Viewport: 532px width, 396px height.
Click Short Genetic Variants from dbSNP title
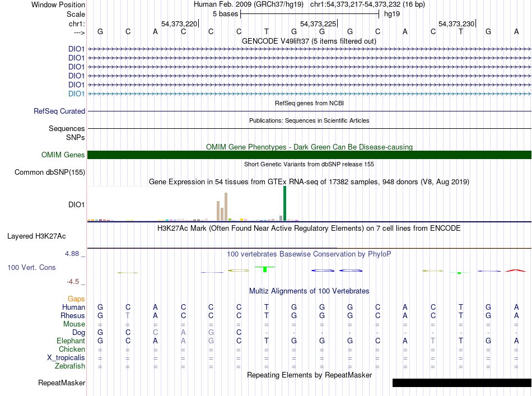point(309,164)
